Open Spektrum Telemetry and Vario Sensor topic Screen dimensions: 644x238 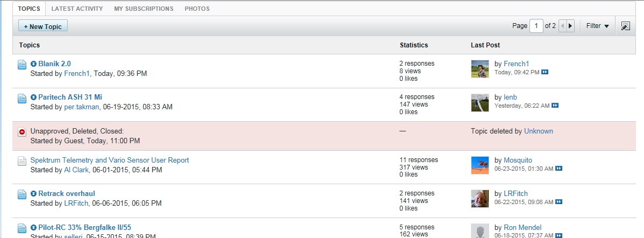pyautogui.click(x=110, y=160)
